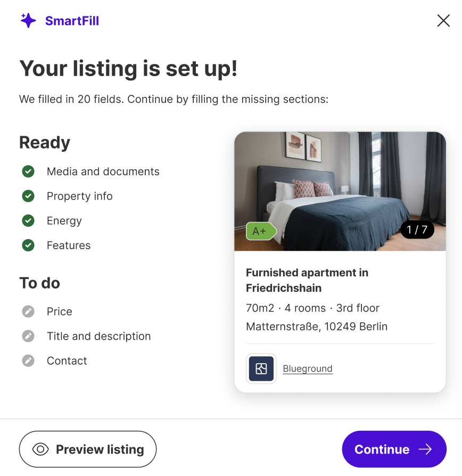Click the Furnished apartment in Friedrichshain title

(307, 280)
